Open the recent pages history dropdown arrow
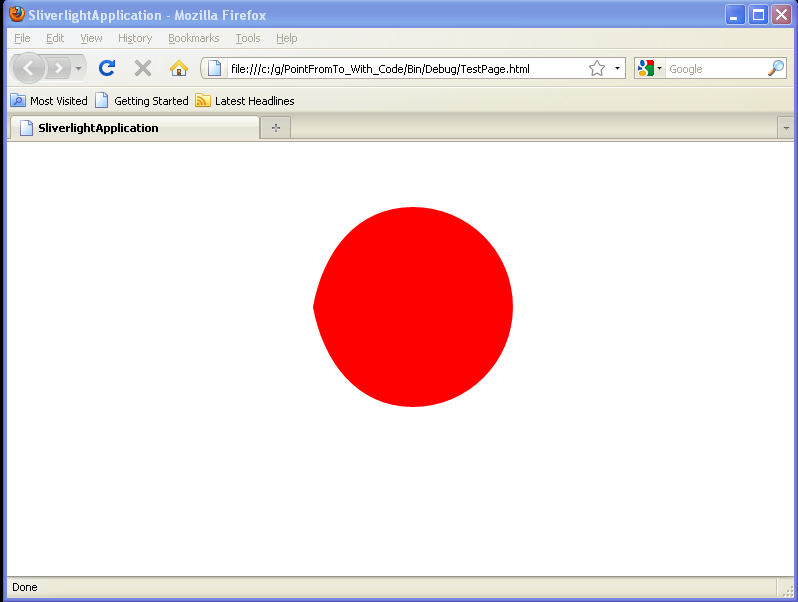 tap(78, 68)
